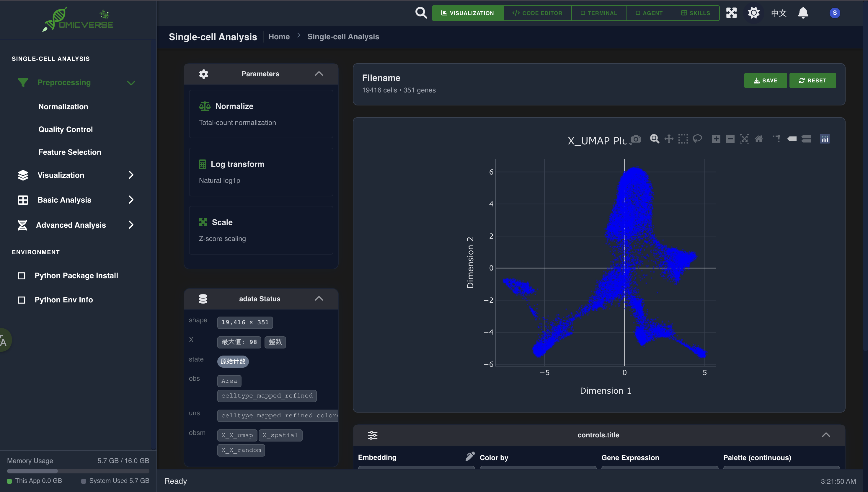Switch to the Code Editor tab

tap(537, 13)
